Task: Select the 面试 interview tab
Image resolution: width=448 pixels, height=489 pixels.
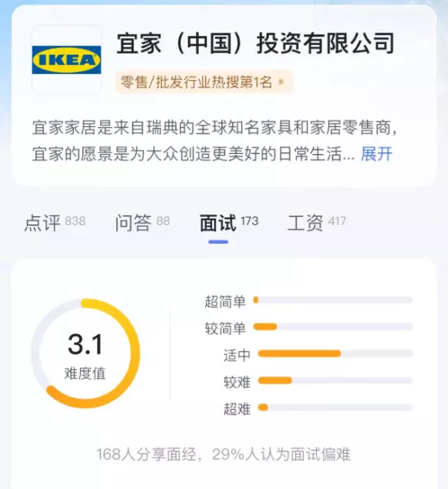Action: pyautogui.click(x=229, y=222)
